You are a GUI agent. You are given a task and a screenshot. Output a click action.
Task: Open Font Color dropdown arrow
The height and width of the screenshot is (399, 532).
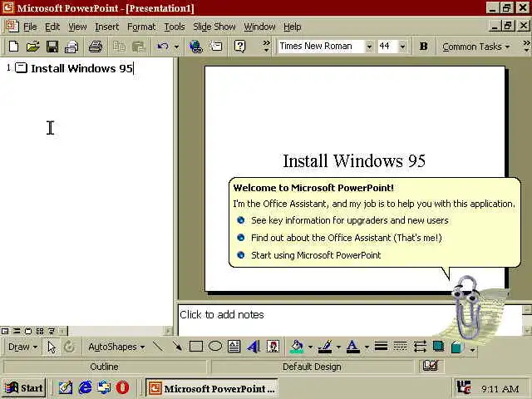367,347
